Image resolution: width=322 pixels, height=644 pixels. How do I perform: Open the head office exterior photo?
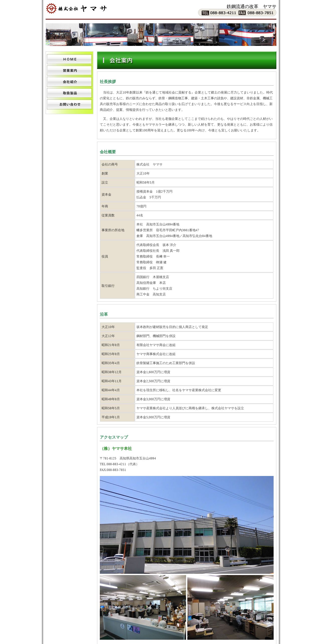pyautogui.click(x=187, y=525)
